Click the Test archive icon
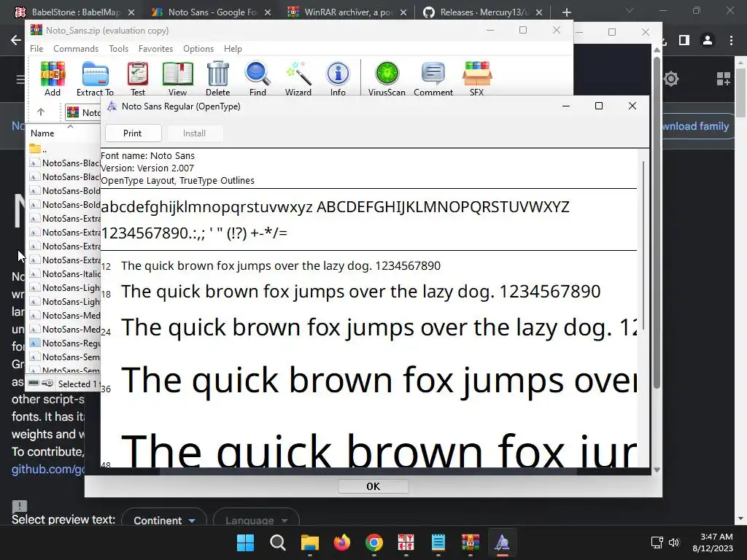The width and height of the screenshot is (747, 560). [x=138, y=79]
